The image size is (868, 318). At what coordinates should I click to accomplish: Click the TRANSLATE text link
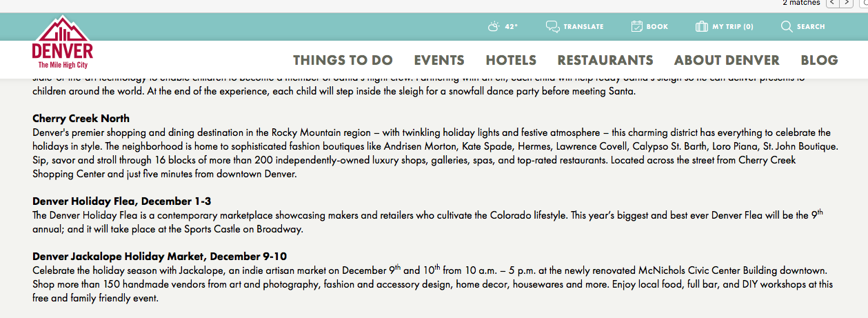583,27
